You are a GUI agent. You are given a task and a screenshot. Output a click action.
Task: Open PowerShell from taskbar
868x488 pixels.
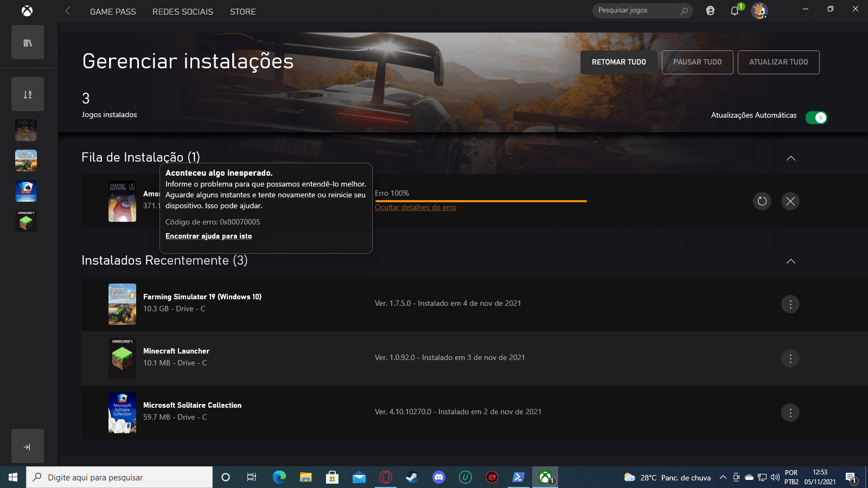coord(519,477)
